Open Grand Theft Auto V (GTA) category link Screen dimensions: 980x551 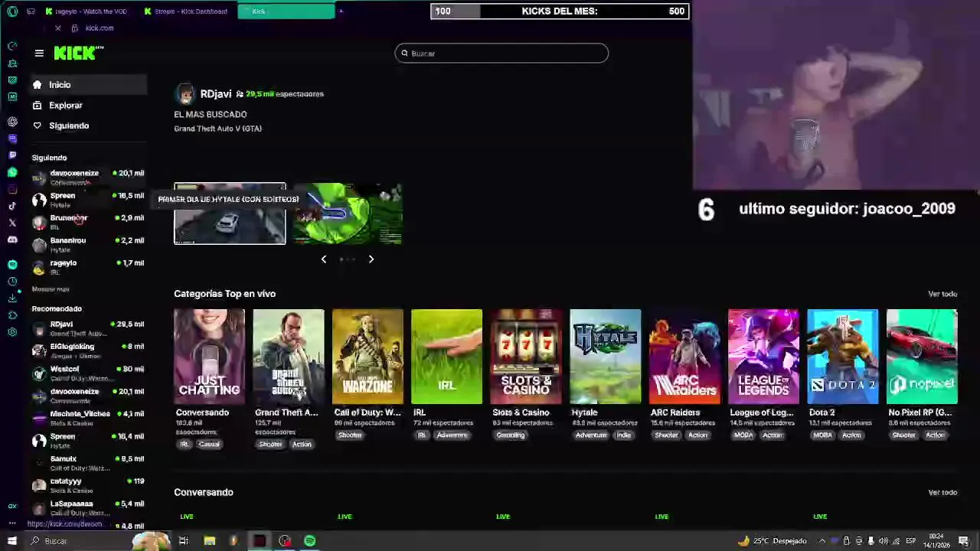pyautogui.click(x=217, y=129)
